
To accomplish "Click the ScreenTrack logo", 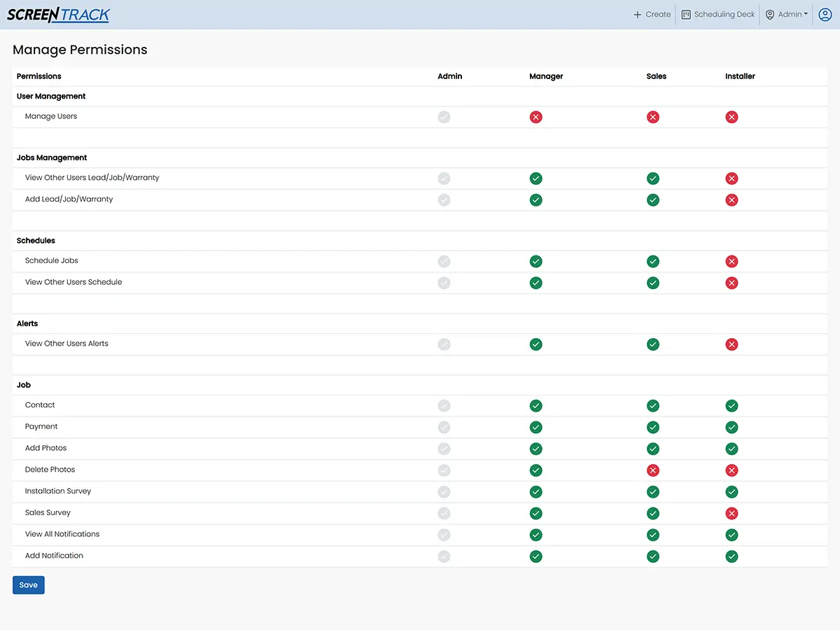I will (59, 15).
